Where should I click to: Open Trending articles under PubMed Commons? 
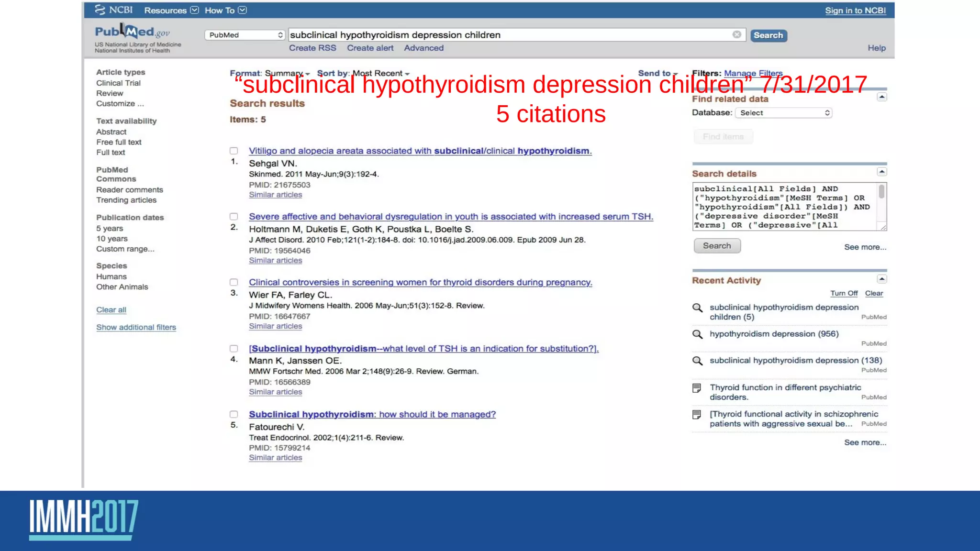126,200
